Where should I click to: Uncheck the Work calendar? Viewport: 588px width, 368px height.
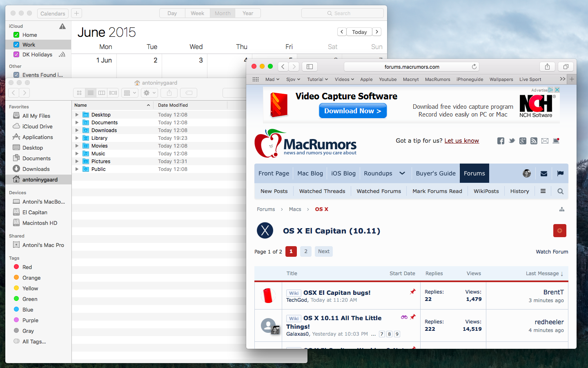point(16,45)
